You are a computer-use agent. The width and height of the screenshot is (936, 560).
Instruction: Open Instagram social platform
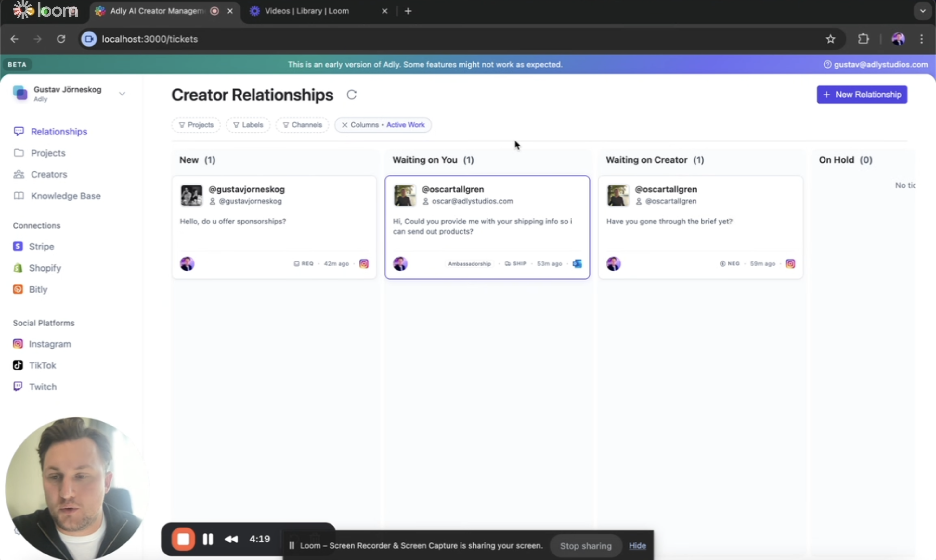point(42,344)
